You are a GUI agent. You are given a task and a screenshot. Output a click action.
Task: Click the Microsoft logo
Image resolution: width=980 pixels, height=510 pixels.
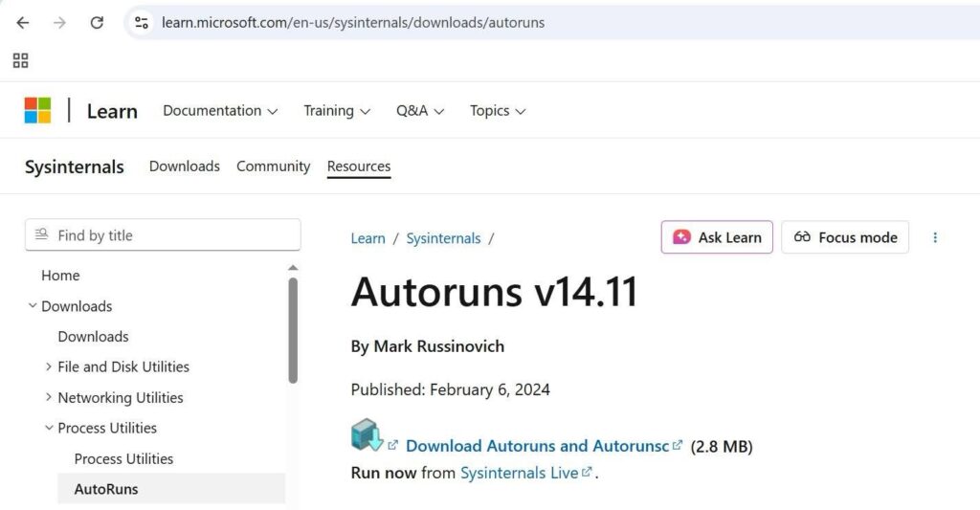click(x=37, y=111)
